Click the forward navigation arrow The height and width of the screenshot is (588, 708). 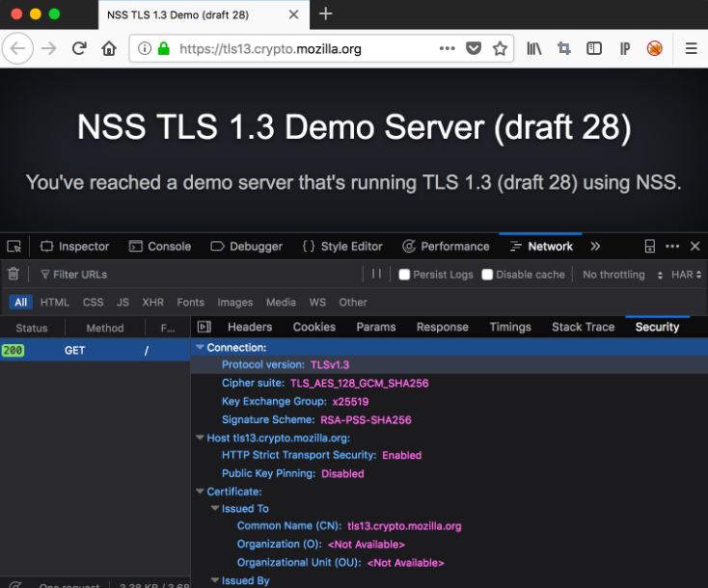[x=49, y=48]
